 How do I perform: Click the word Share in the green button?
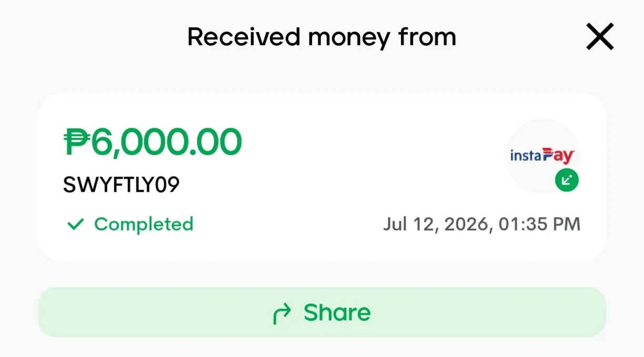[x=337, y=312]
